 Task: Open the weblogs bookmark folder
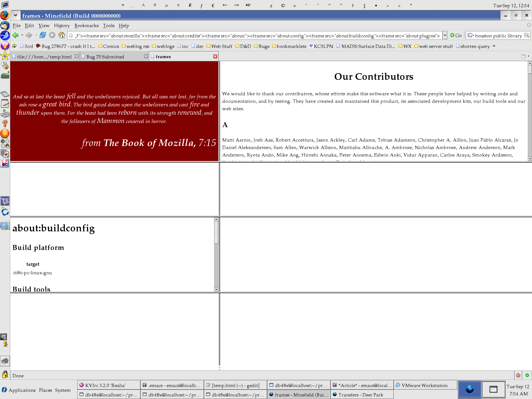click(163, 46)
